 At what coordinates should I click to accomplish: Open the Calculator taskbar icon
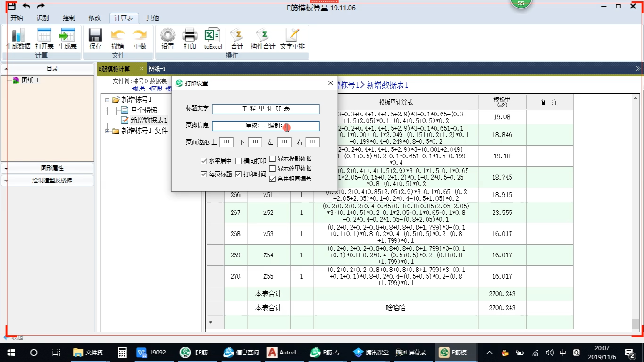click(122, 353)
